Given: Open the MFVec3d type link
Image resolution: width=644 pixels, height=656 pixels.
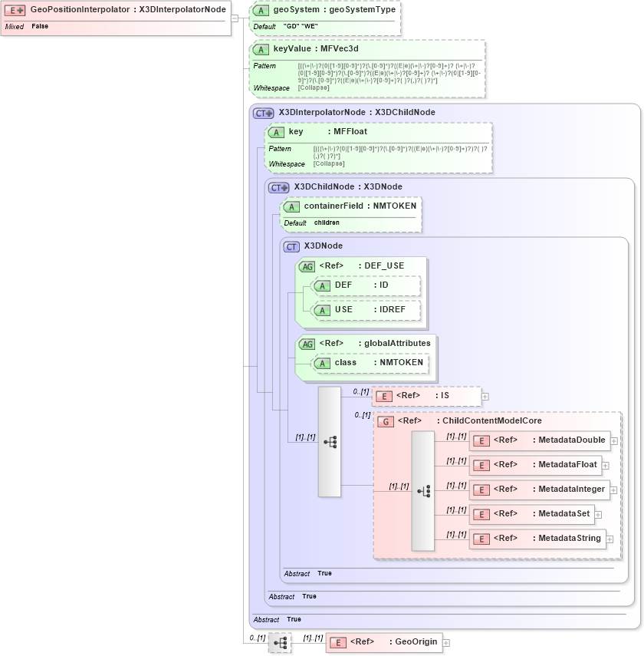Looking at the screenshot, I should click(340, 48).
